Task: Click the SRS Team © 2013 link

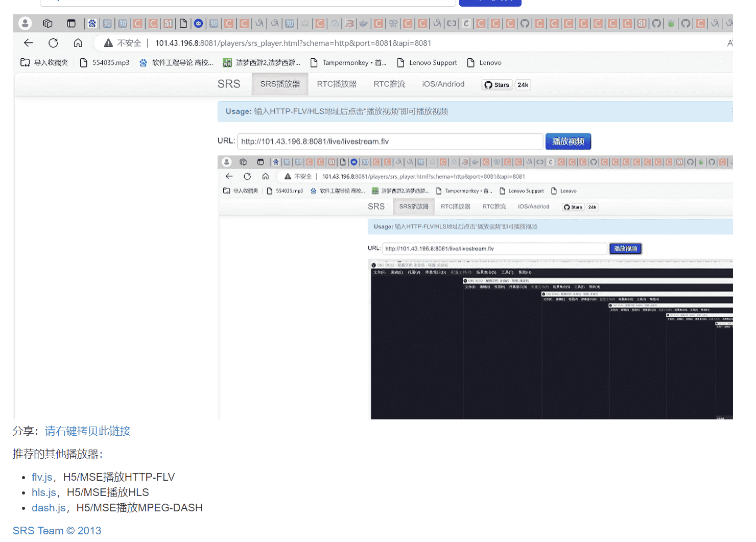Action: point(57,531)
